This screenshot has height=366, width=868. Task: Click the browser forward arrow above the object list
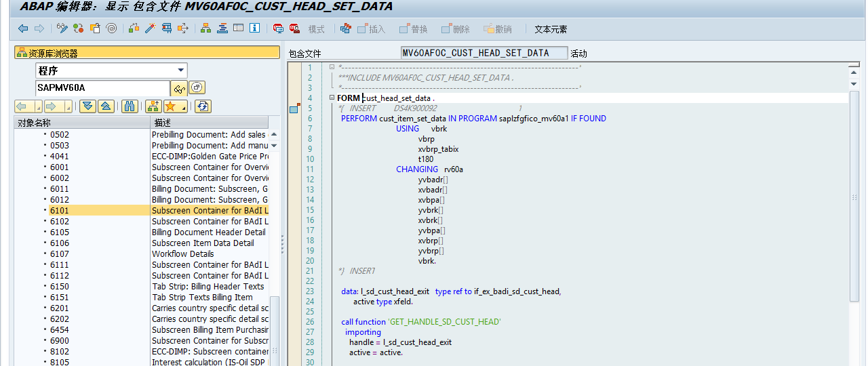54,106
